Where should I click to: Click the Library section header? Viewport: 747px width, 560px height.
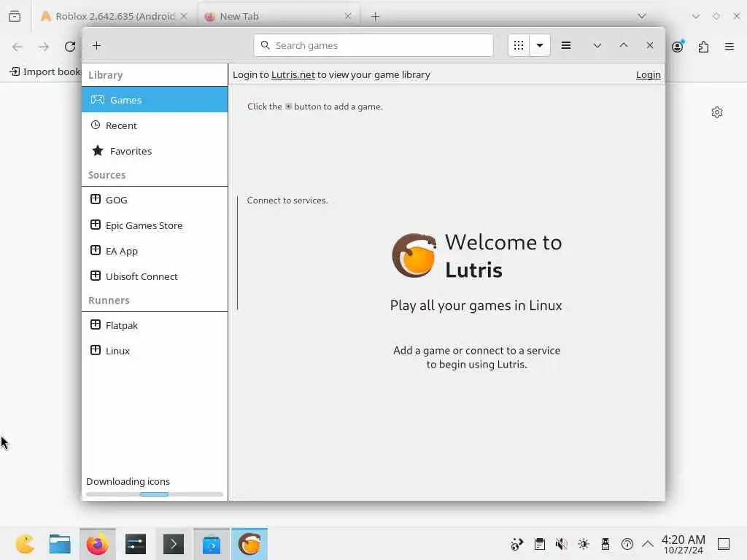click(x=105, y=75)
